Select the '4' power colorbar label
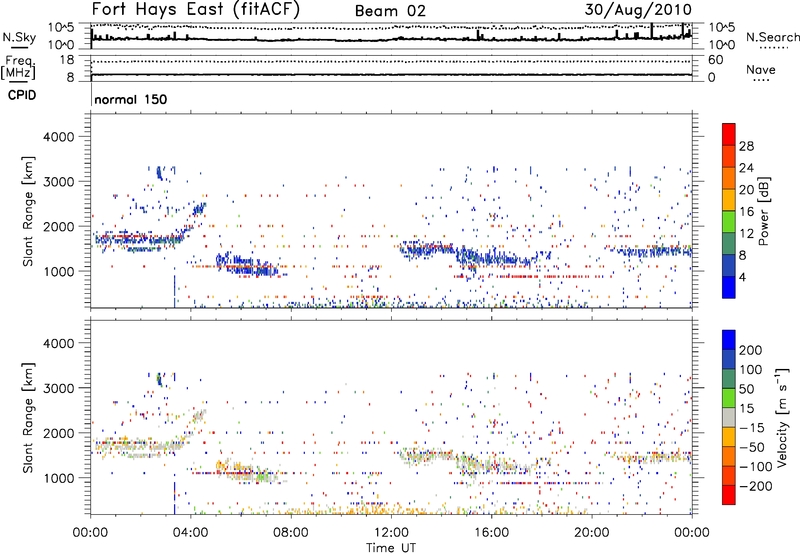The height and width of the screenshot is (554, 800). [x=742, y=278]
